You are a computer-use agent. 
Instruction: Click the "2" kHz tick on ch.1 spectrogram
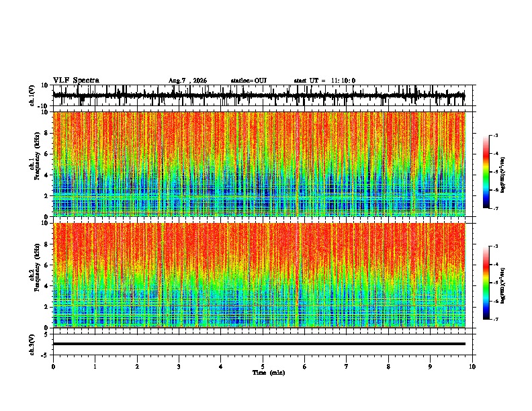point(46,195)
